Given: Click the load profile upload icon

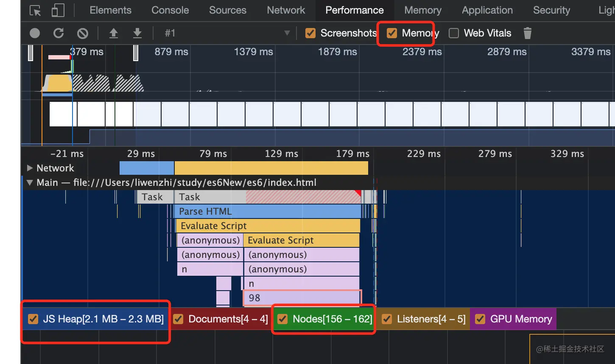Looking at the screenshot, I should pyautogui.click(x=114, y=33).
